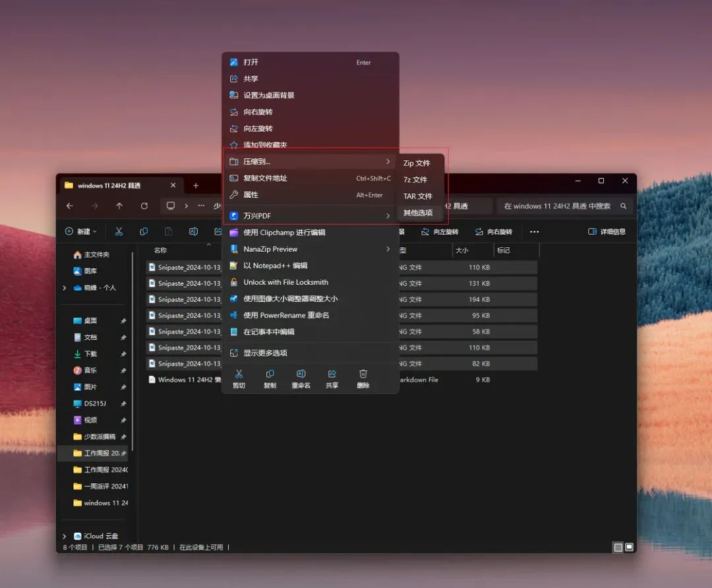Expand the OneDrive 个人 tree node
Image resolution: width=712 pixels, height=588 pixels.
pyautogui.click(x=65, y=288)
